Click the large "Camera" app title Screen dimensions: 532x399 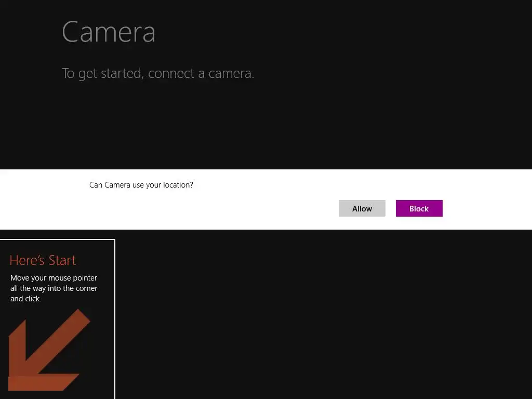109,32
